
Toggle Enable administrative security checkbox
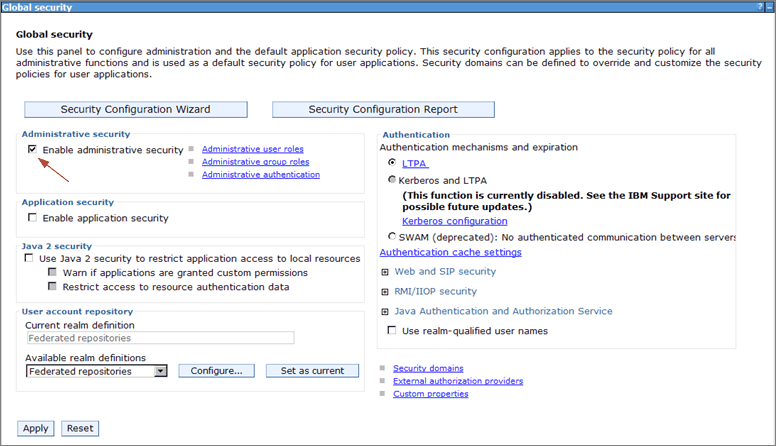(33, 150)
